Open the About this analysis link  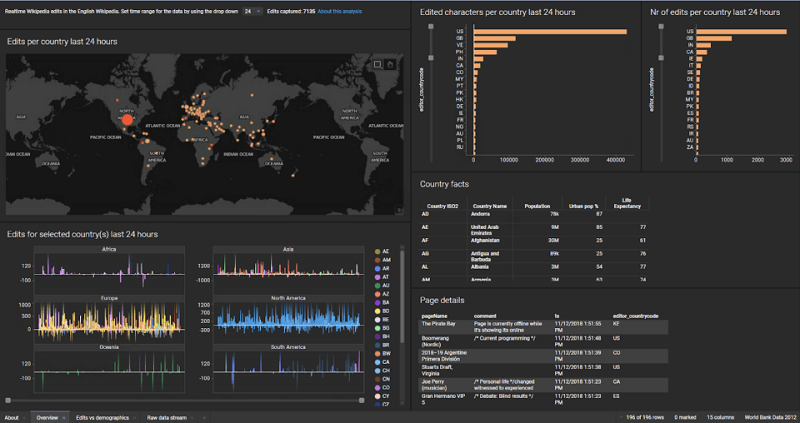click(x=340, y=11)
